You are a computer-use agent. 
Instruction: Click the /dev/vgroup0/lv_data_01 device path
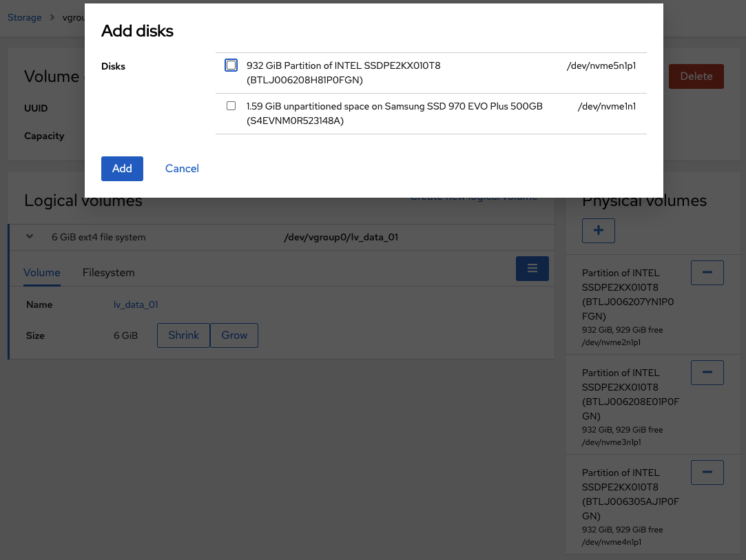pyautogui.click(x=341, y=238)
